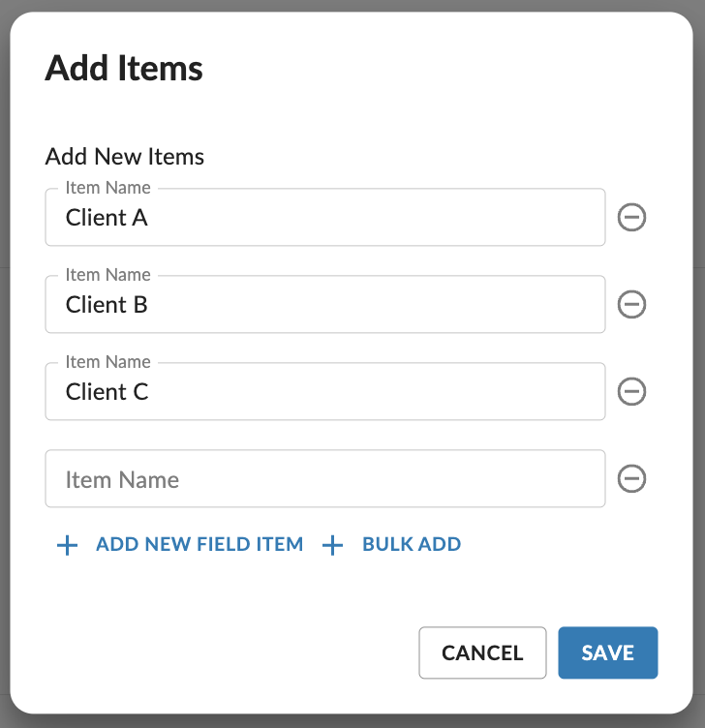This screenshot has width=705, height=728.
Task: Focus the Client C text field
Action: coord(325,391)
